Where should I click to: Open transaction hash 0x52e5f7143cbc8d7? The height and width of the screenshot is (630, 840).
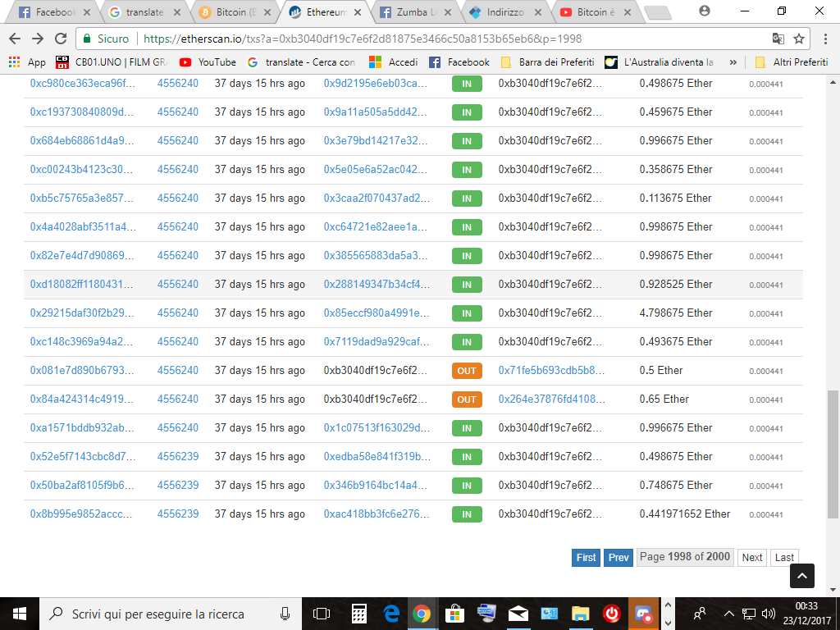click(83, 456)
